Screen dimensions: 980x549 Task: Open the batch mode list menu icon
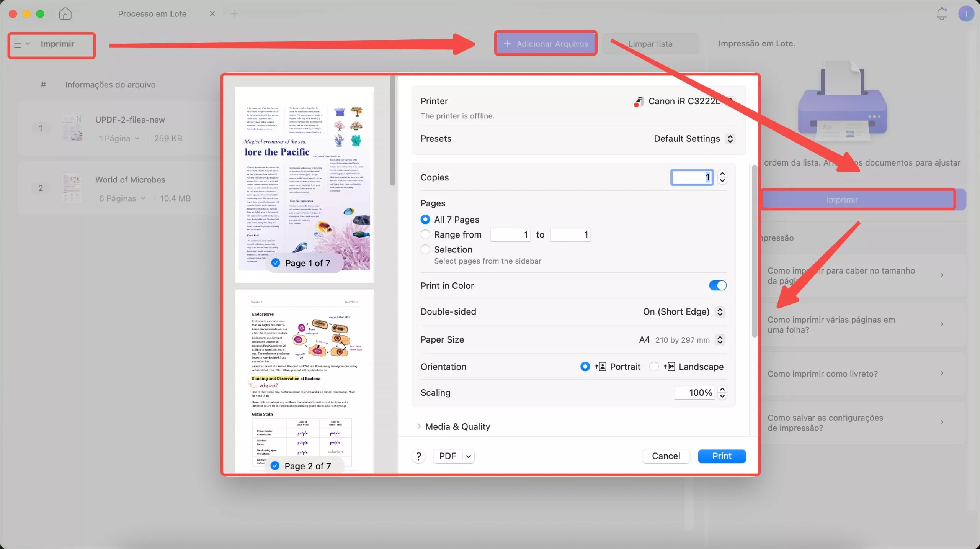point(18,43)
